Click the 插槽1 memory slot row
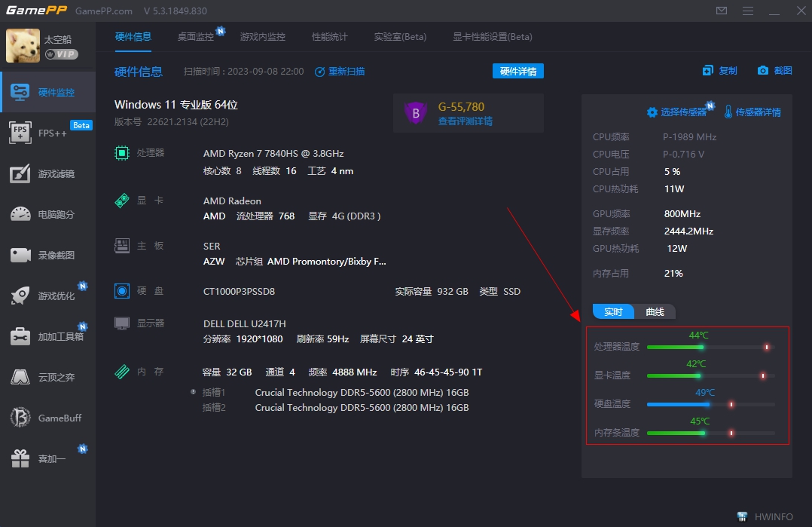The image size is (812, 527). coord(335,392)
